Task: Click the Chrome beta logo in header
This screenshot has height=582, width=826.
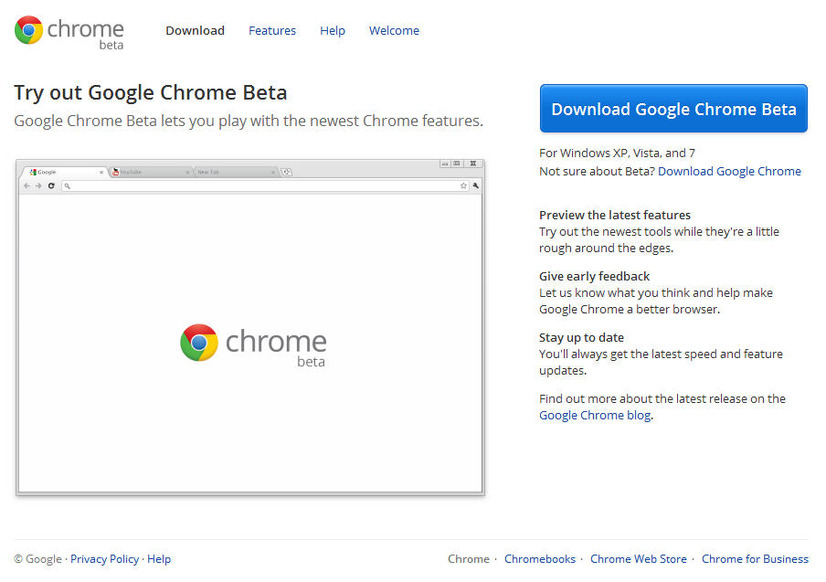Action: [69, 31]
